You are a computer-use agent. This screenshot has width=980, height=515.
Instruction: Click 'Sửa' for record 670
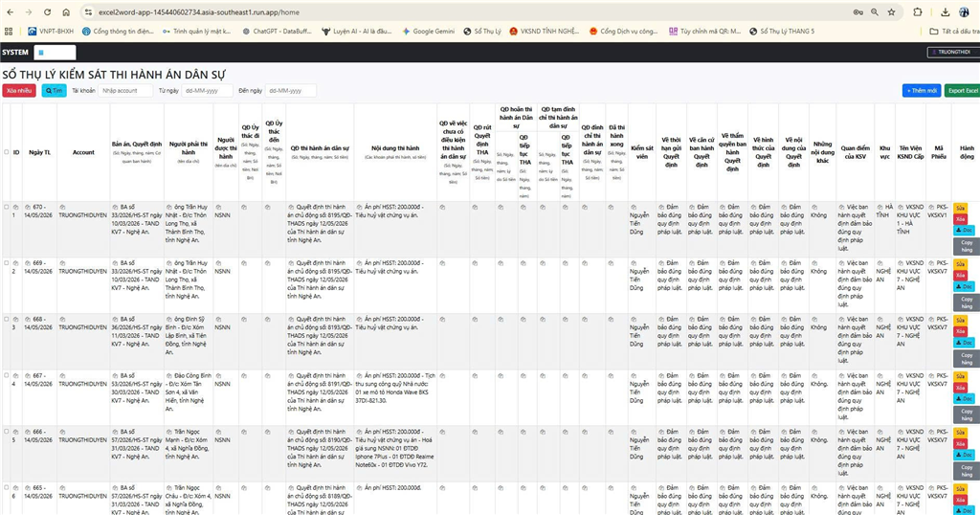pos(960,208)
